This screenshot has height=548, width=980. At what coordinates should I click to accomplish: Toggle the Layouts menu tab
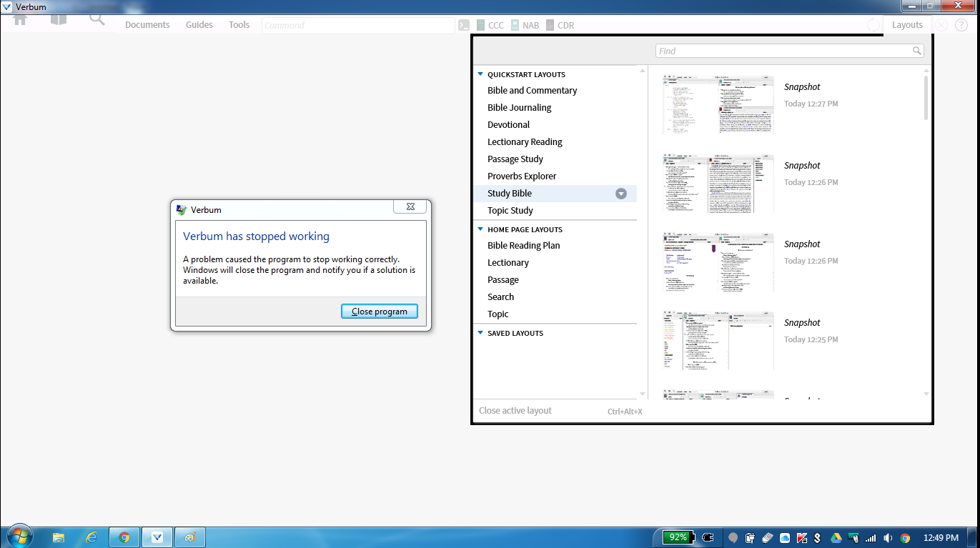pos(907,25)
